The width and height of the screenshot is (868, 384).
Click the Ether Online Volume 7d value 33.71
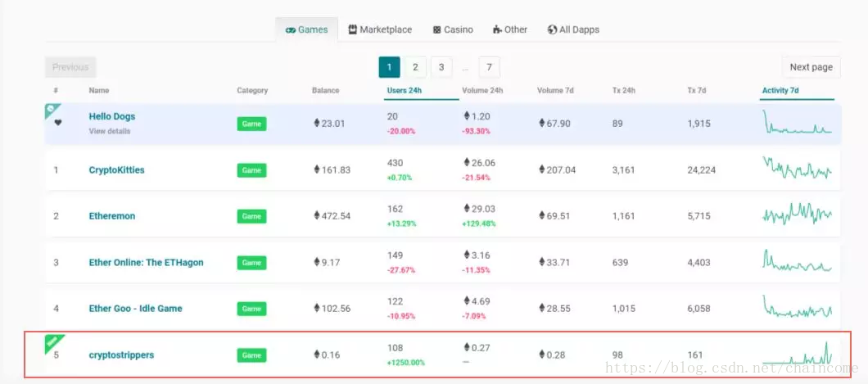558,262
